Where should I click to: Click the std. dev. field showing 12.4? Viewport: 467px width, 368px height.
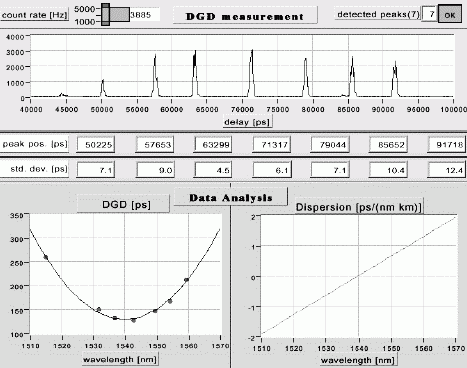(447, 170)
